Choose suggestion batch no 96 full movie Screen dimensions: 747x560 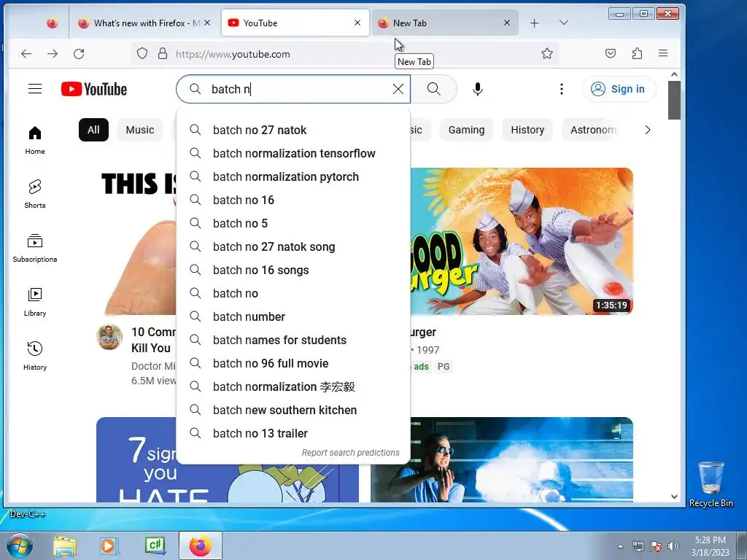[293, 363]
